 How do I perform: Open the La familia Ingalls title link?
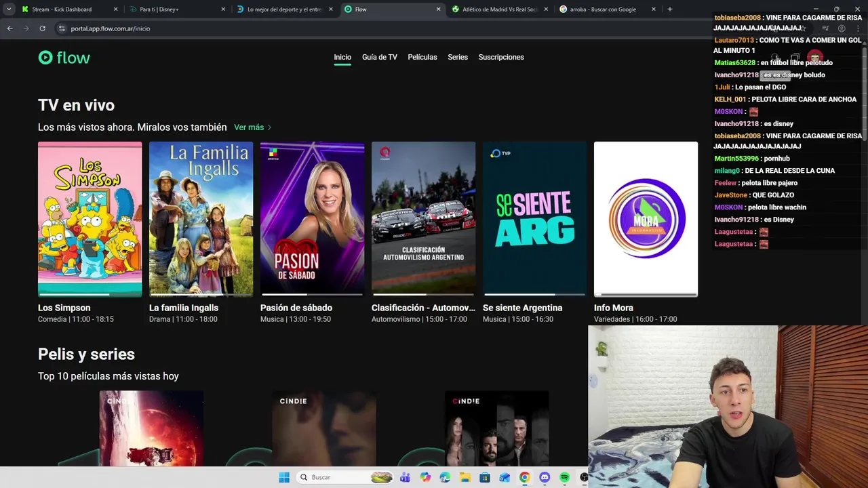[184, 308]
